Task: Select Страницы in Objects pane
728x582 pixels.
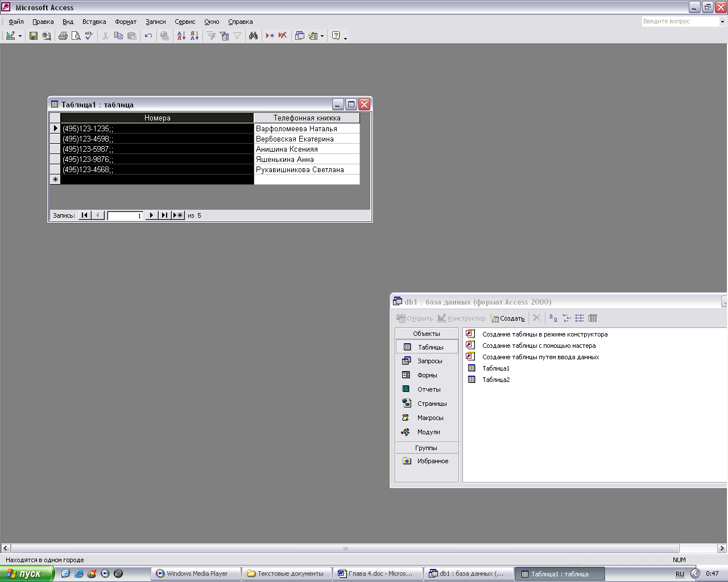Action: (x=427, y=404)
